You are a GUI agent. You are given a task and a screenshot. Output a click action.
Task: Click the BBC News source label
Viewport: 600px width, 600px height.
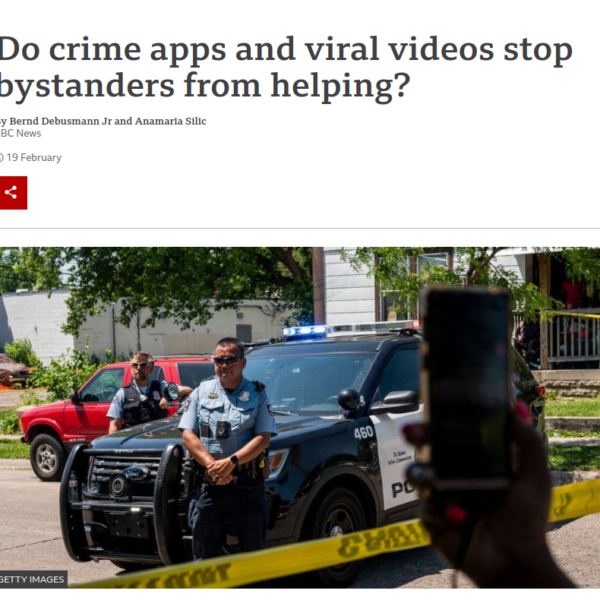(x=20, y=133)
